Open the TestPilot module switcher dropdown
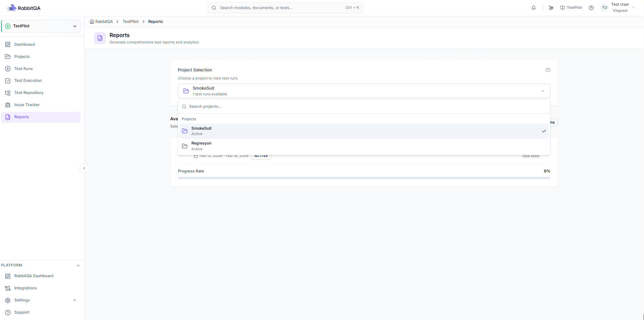644x320 pixels. (x=41, y=26)
